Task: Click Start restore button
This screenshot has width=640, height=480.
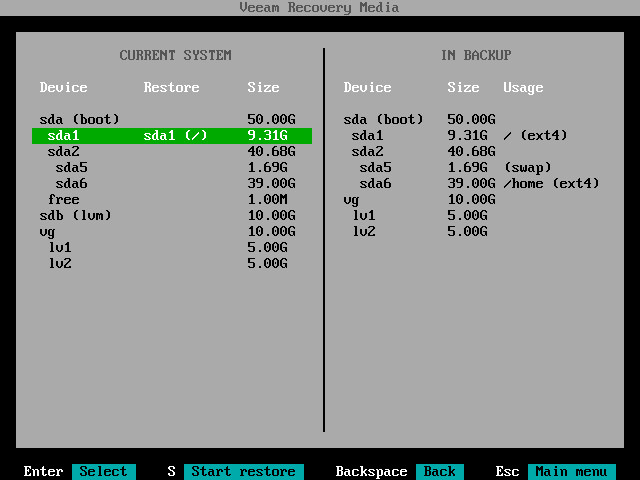Action: [244, 471]
